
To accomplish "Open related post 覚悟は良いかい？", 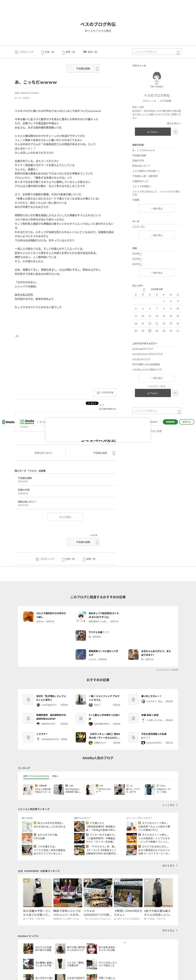I will (27, 502).
